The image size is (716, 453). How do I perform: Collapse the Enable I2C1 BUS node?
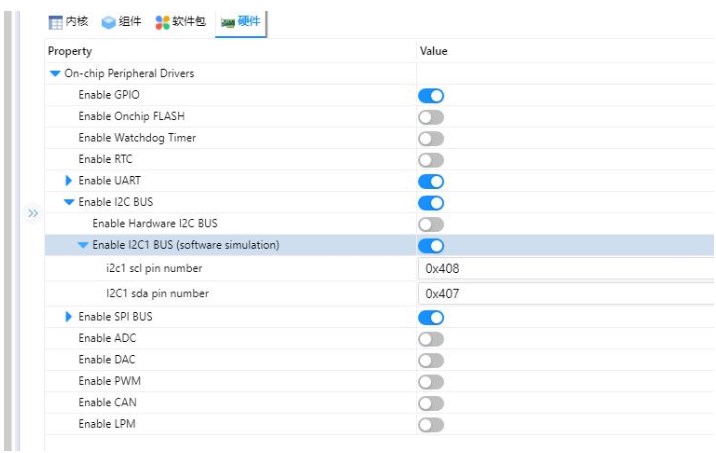[x=83, y=245]
